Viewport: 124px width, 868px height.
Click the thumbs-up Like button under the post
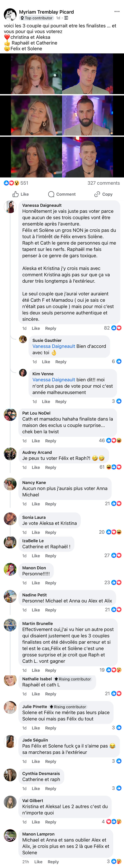[20, 194]
